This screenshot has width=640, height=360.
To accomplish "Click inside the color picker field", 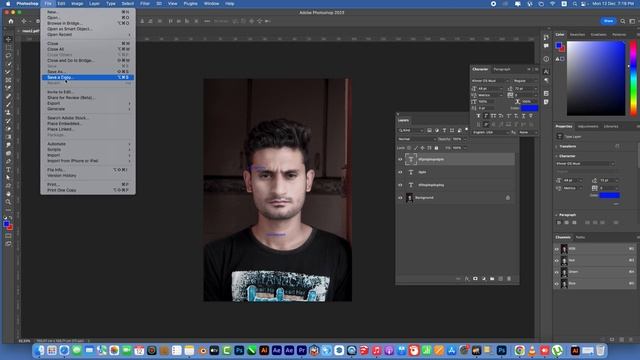I will [596, 78].
